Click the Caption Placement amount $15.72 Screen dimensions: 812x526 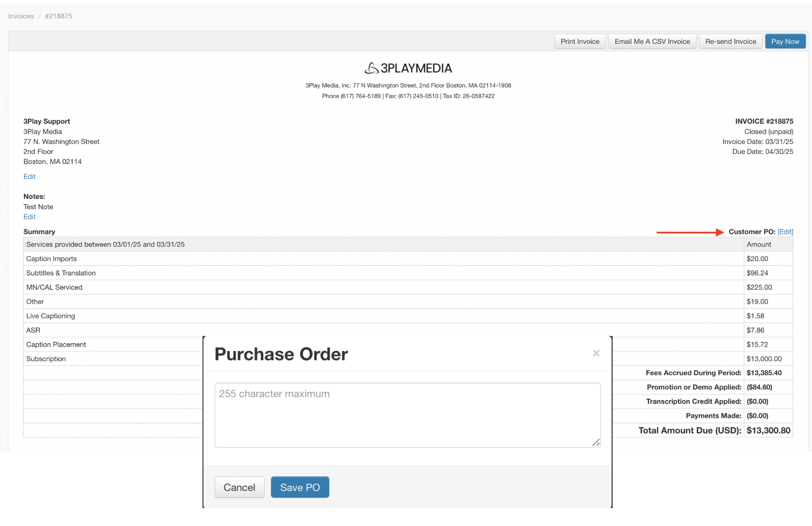757,345
